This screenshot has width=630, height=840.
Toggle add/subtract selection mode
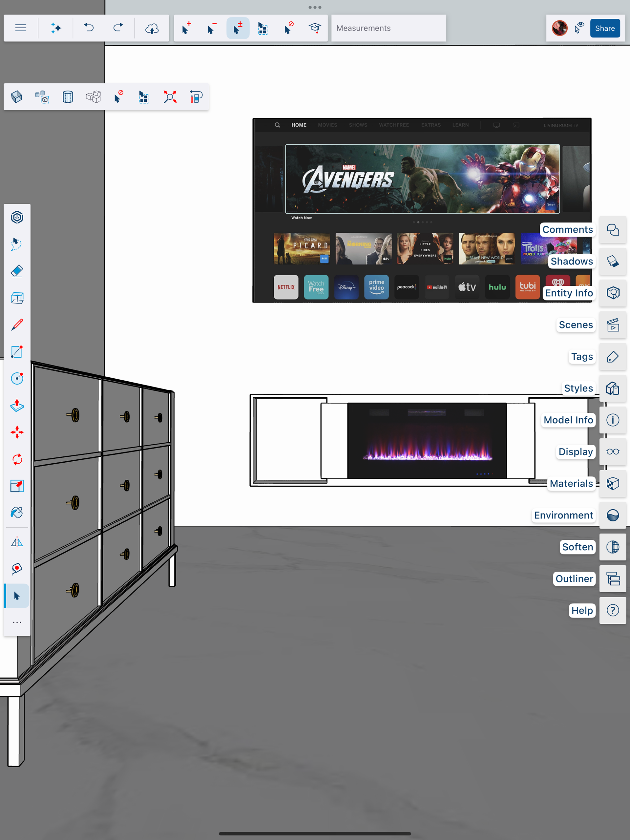238,28
